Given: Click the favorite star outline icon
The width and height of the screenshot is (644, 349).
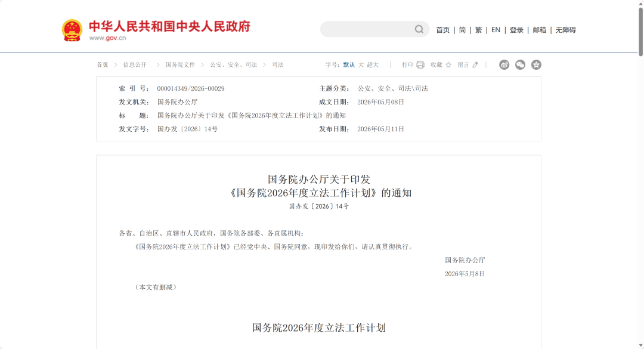Looking at the screenshot, I should (x=448, y=64).
